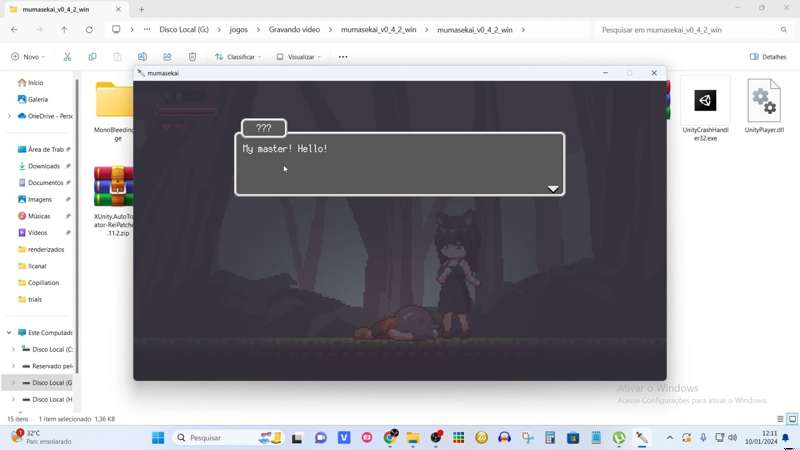Click the Delete trash icon in Explorer toolbar
The image size is (800, 450).
point(192,57)
